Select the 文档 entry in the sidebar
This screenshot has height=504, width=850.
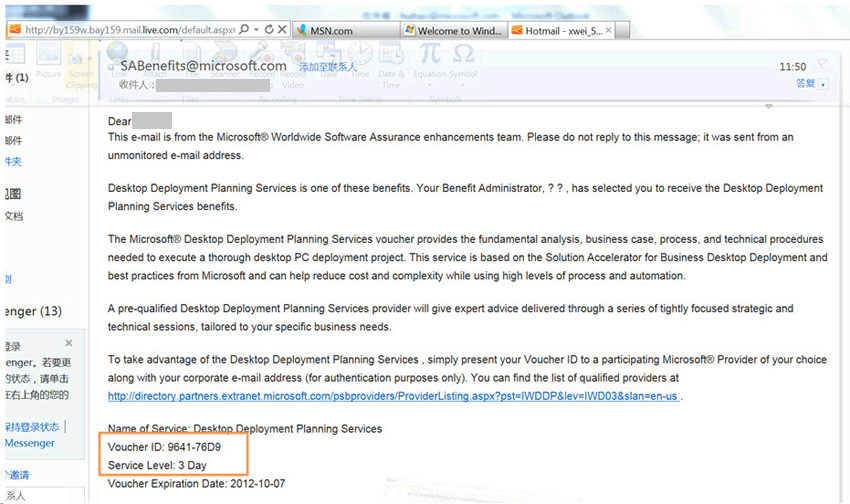coord(14,216)
